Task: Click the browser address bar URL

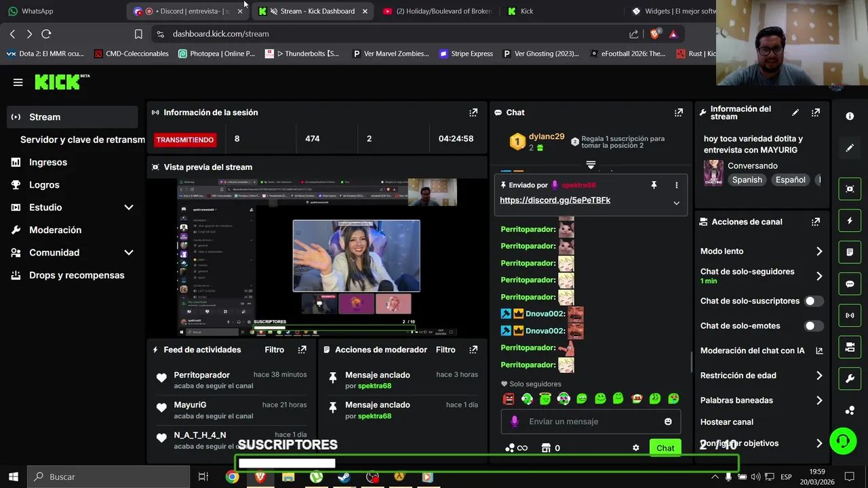Action: 220,34
